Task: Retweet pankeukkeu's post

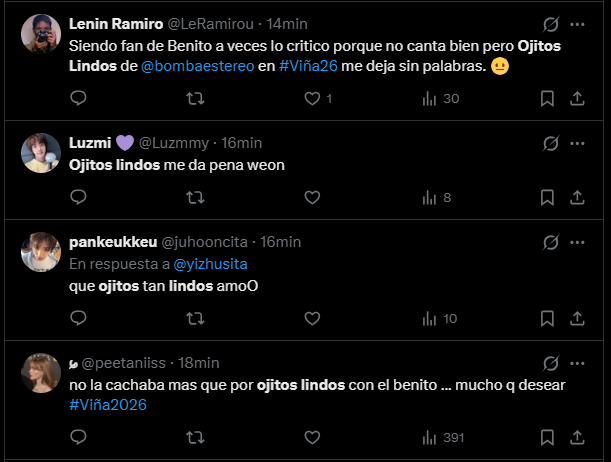Action: pyautogui.click(x=196, y=318)
